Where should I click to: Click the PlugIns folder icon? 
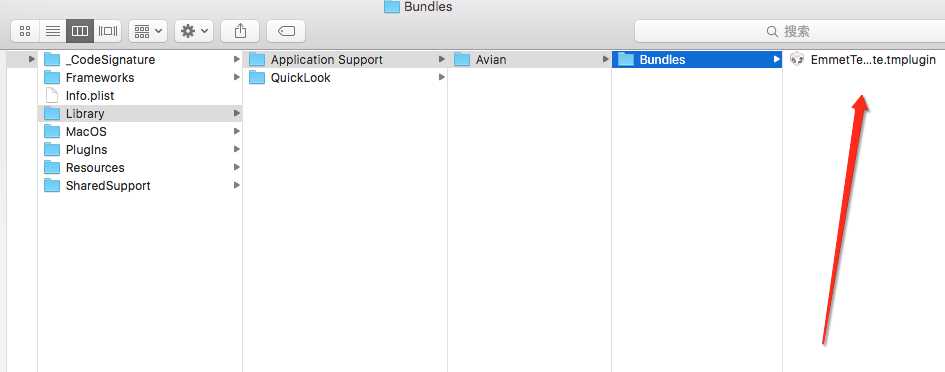[52, 150]
